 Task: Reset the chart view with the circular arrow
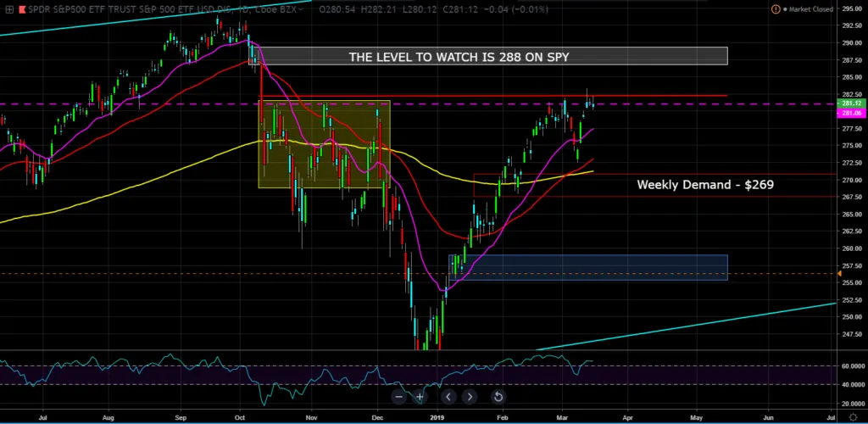(498, 396)
